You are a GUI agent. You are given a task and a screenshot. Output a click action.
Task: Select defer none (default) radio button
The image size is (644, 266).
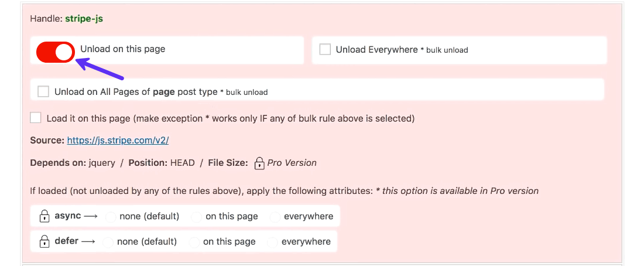pyautogui.click(x=108, y=242)
